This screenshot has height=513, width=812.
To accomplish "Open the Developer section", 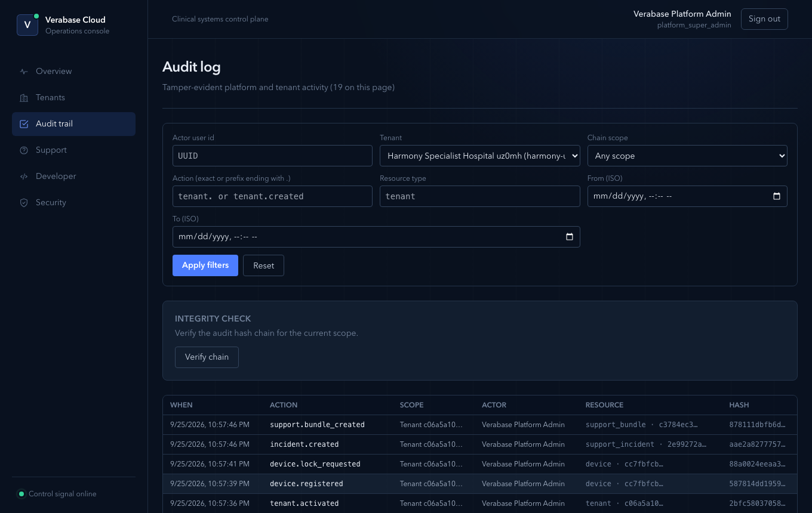I will (x=73, y=177).
